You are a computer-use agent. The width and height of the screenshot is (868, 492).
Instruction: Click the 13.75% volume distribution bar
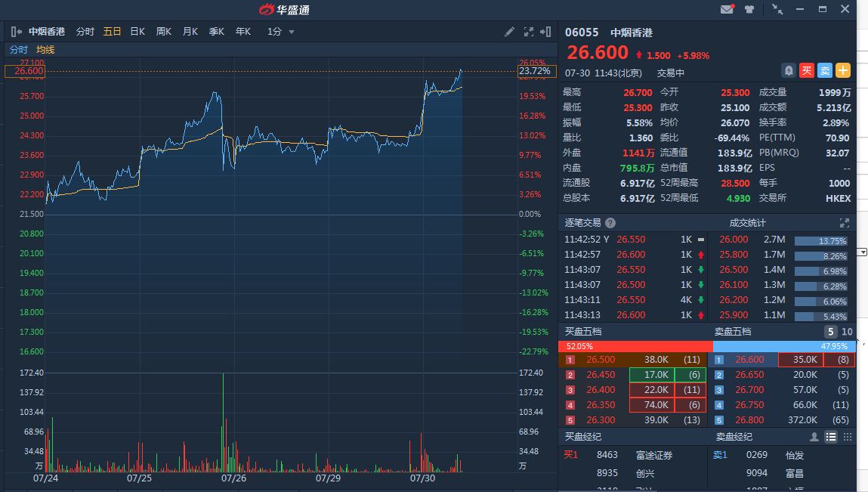(821, 241)
